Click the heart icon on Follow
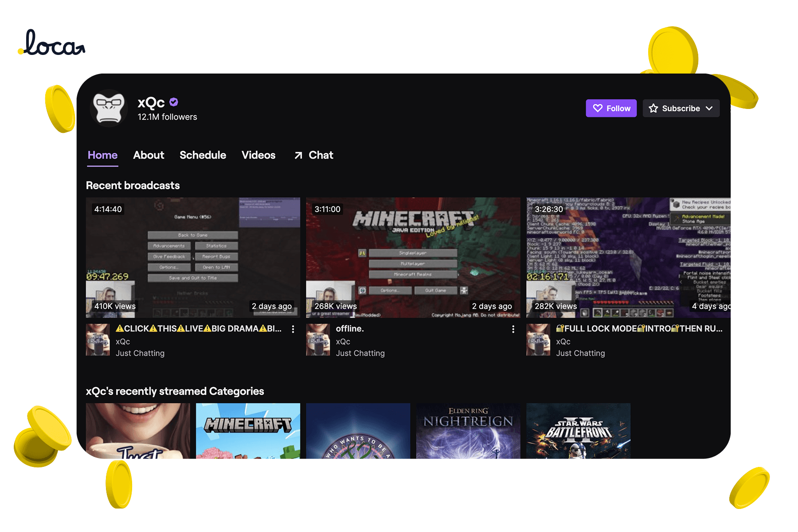This screenshot has height=532, width=798. (x=598, y=108)
